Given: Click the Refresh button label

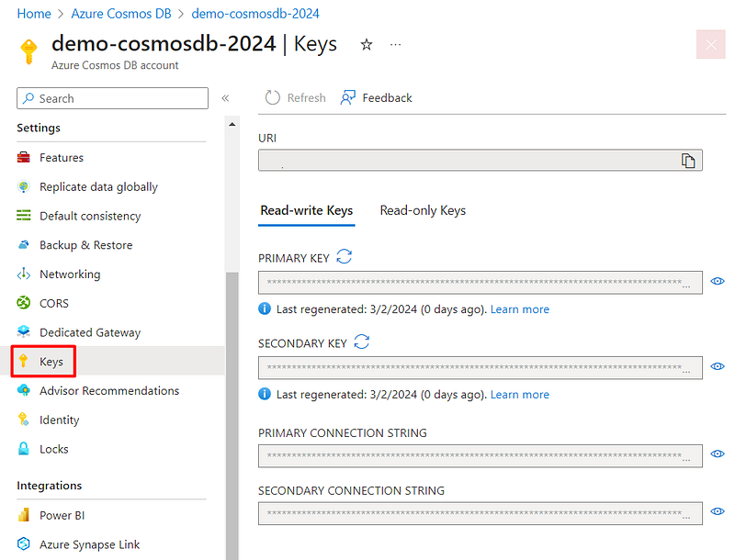Looking at the screenshot, I should (306, 98).
